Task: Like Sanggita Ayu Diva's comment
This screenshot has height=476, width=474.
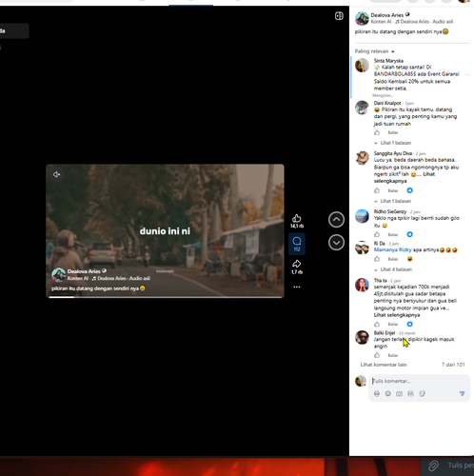Action: point(377,190)
